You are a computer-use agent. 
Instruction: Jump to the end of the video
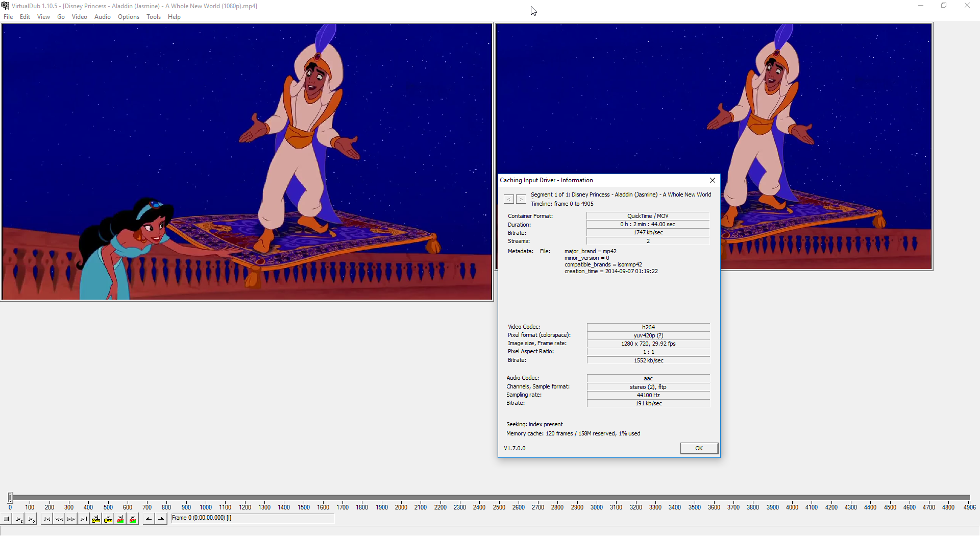84,519
